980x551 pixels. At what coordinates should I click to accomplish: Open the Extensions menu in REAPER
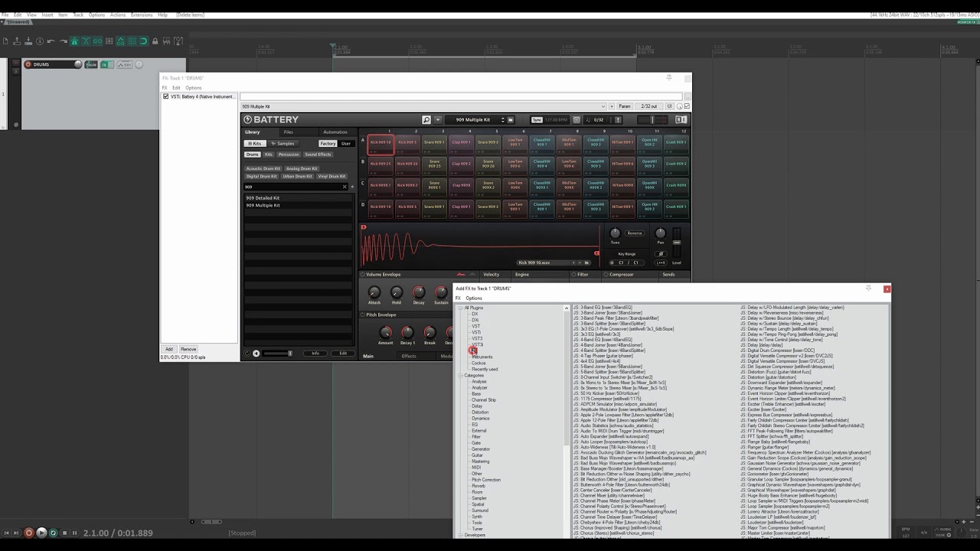click(x=142, y=15)
